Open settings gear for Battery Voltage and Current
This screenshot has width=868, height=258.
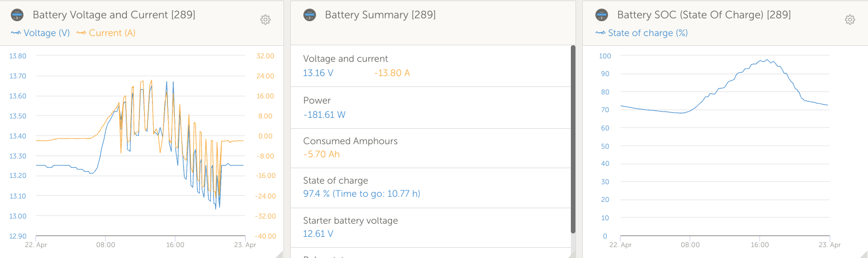pyautogui.click(x=265, y=19)
